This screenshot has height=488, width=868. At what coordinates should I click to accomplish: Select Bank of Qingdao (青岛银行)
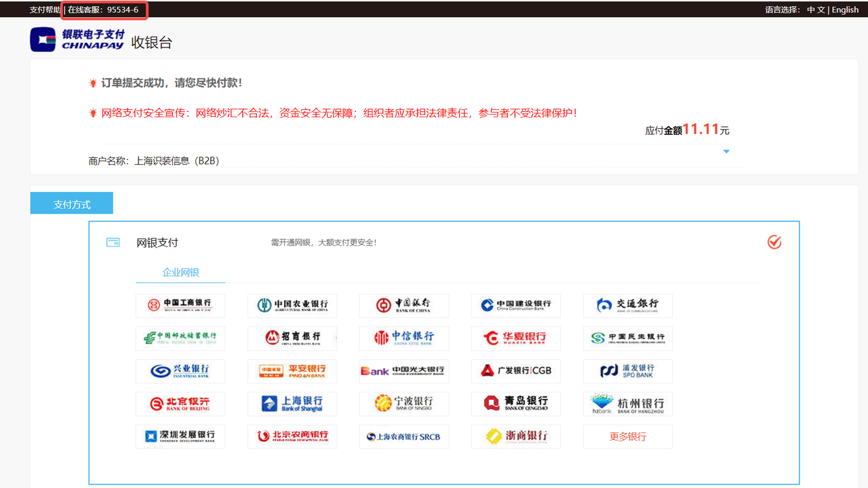point(516,404)
